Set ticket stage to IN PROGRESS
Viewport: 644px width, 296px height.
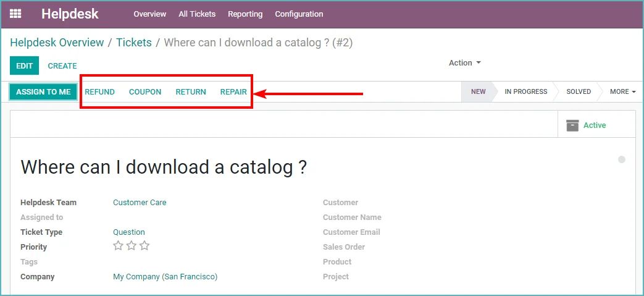point(525,91)
